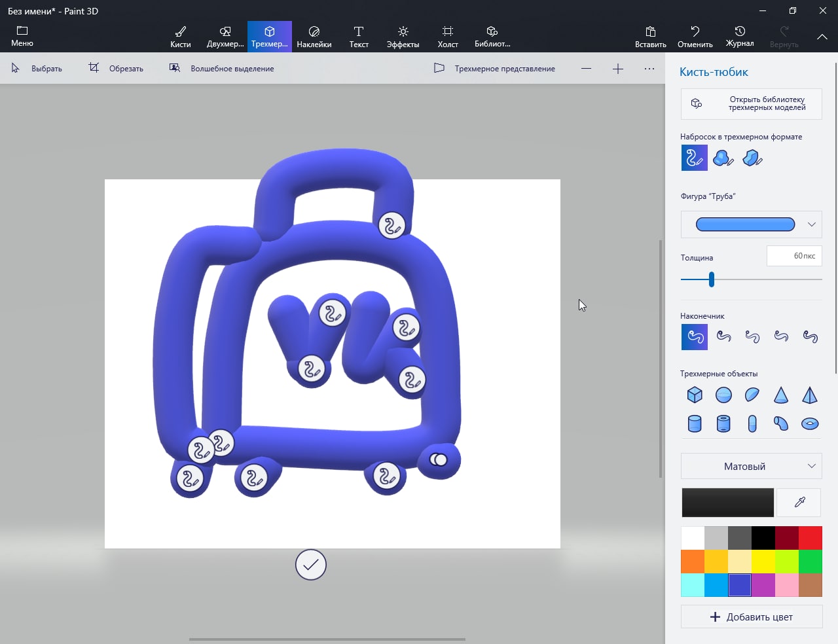The width and height of the screenshot is (838, 644).
Task: Open the Эффекты tab
Action: pyautogui.click(x=403, y=37)
